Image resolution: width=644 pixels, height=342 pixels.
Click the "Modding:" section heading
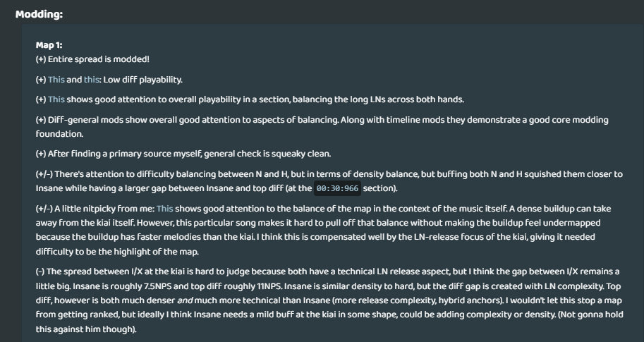pos(39,14)
